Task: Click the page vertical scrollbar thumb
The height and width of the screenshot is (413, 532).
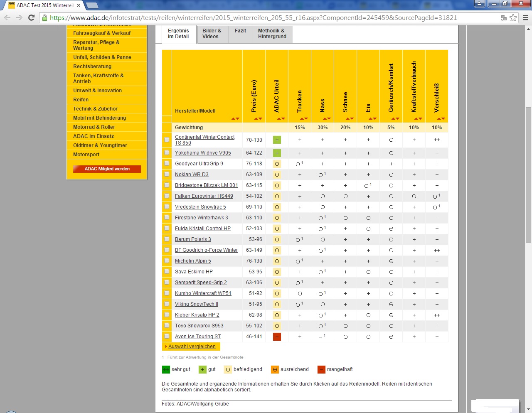Action: coord(528,175)
